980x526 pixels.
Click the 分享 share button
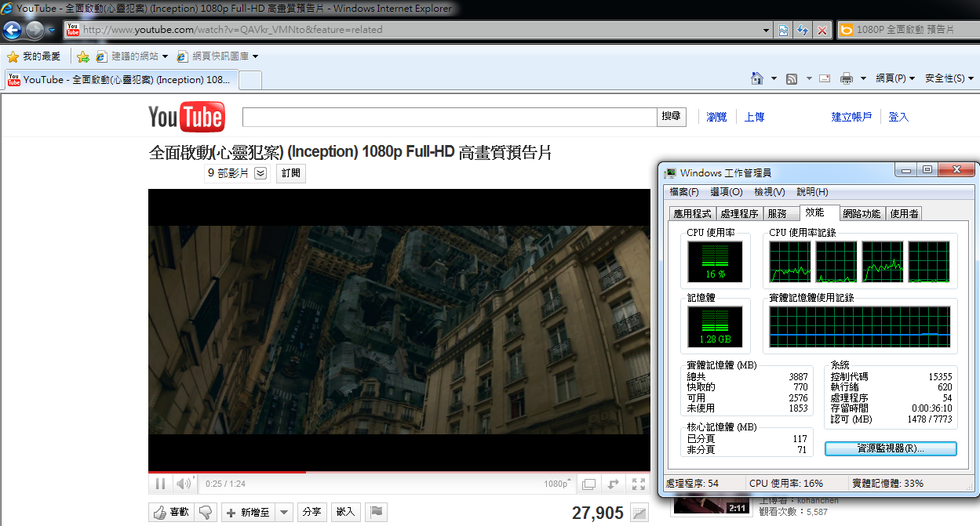pyautogui.click(x=311, y=512)
